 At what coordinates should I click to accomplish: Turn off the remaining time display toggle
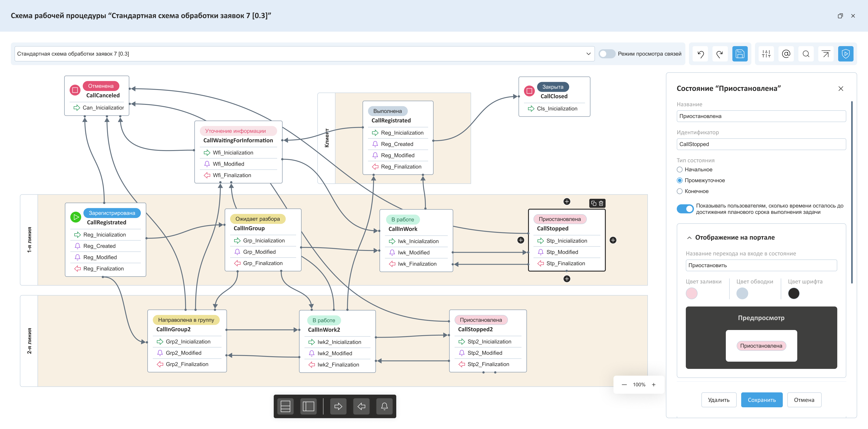pos(685,209)
